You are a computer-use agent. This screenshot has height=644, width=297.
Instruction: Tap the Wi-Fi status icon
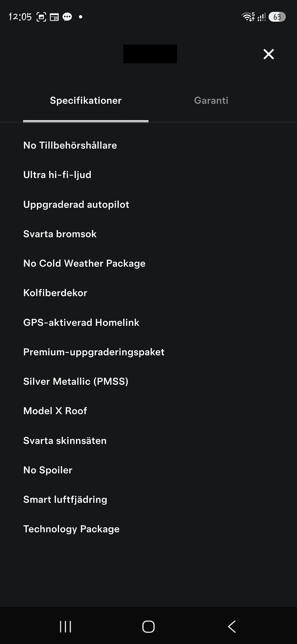[x=248, y=17]
